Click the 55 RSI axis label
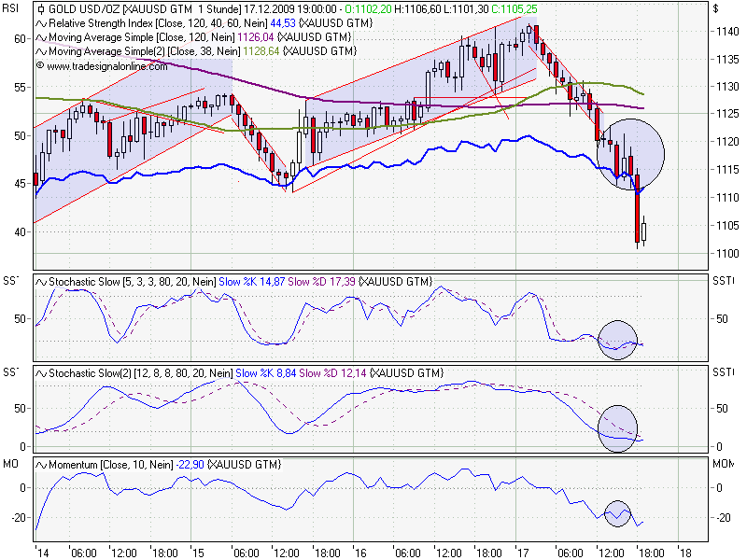 click(x=20, y=88)
